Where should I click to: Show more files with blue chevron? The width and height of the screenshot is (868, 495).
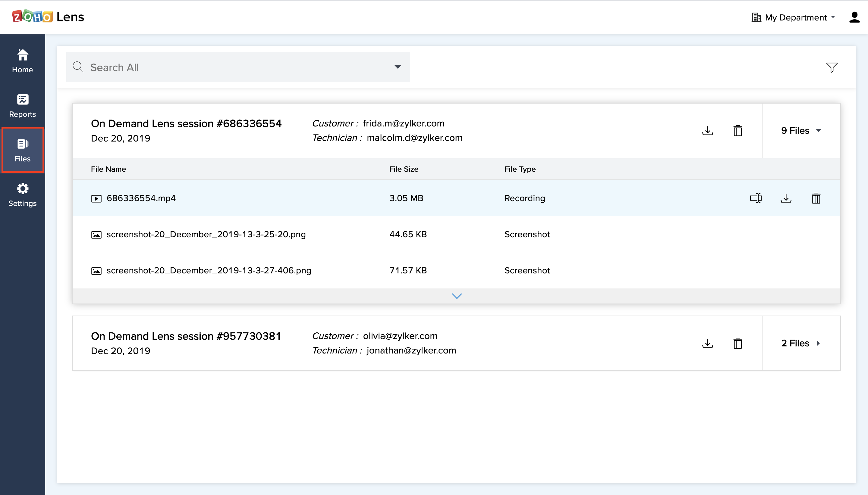pyautogui.click(x=456, y=296)
